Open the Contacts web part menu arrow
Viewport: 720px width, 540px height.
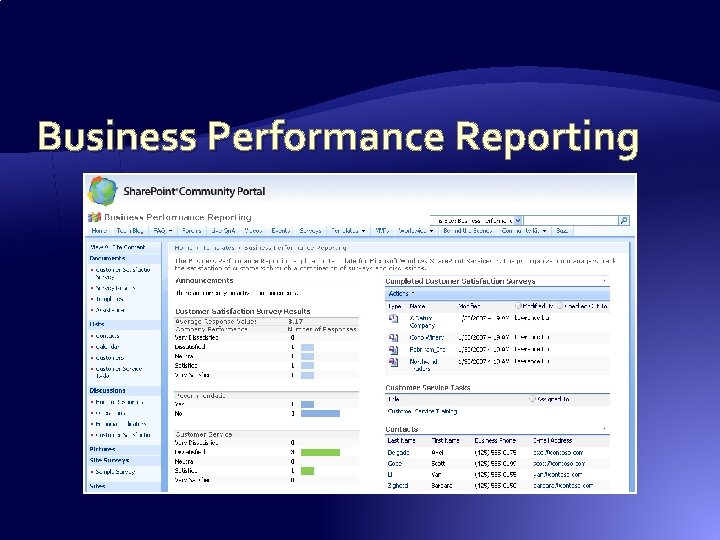604,429
